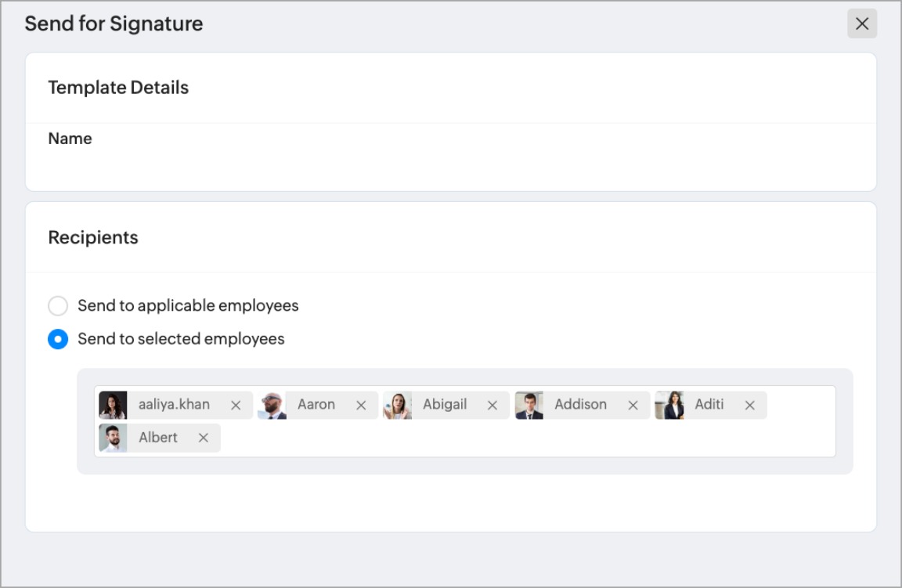Remove Aaron from selected employees
The width and height of the screenshot is (902, 588).
(x=361, y=406)
